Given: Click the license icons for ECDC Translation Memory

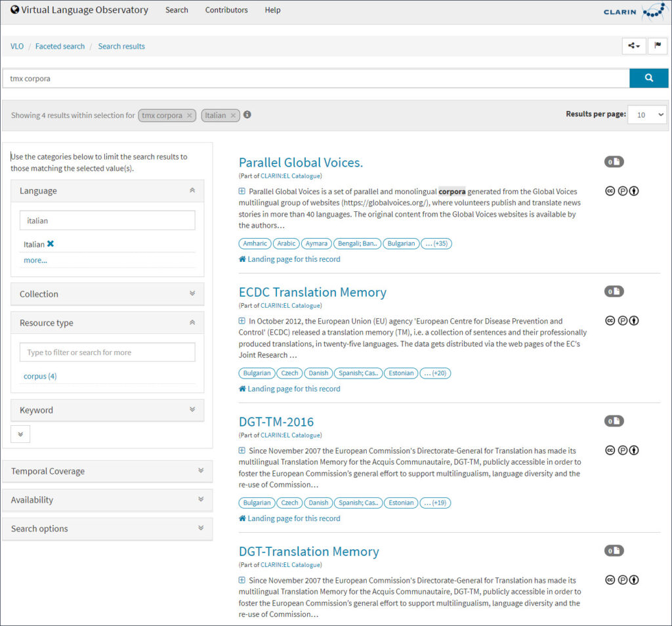Looking at the screenshot, I should [x=621, y=321].
